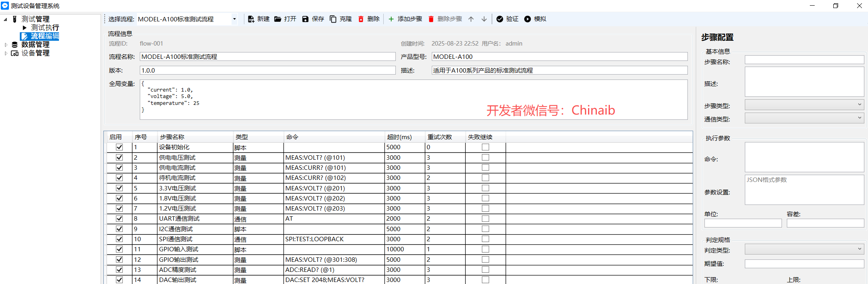Screen dimensions: 868x284
Task: Click the 重试次数 column header
Action: 445,137
